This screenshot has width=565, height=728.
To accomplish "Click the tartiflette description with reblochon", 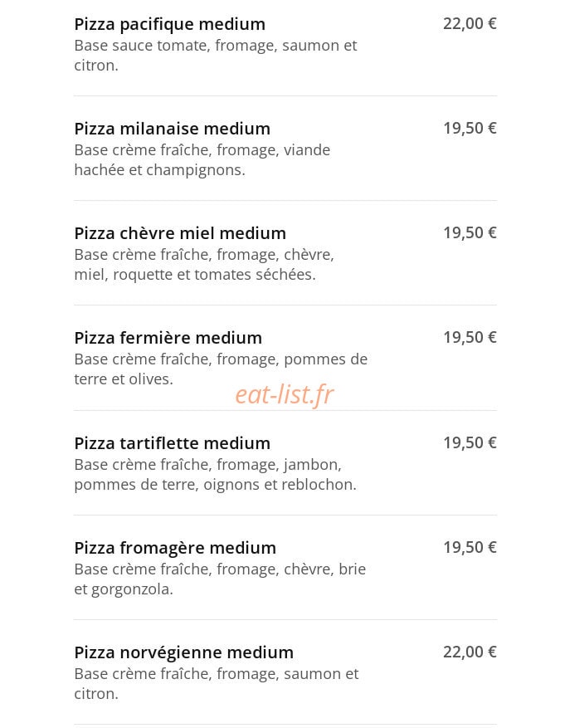I will pyautogui.click(x=215, y=475).
